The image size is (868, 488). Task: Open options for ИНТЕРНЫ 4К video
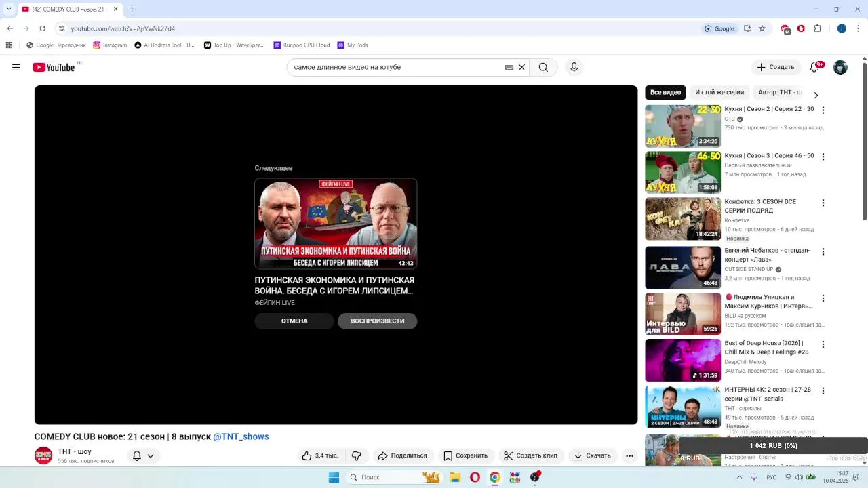tap(823, 391)
